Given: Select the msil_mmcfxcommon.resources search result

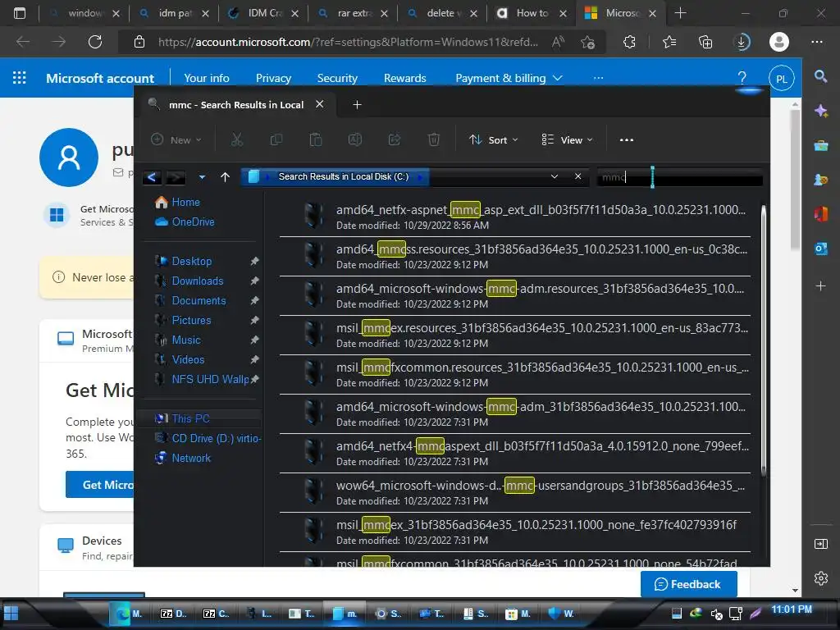Looking at the screenshot, I should [x=514, y=374].
